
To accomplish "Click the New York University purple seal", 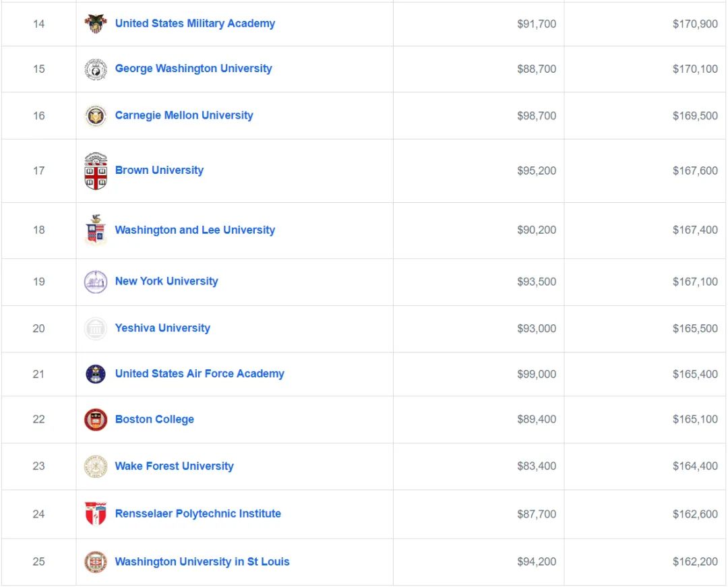I will point(96,282).
